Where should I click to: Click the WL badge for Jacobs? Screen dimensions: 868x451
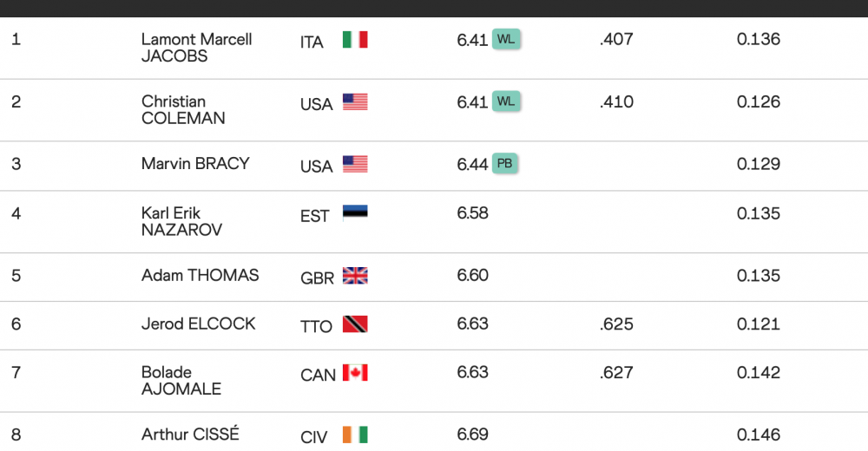coord(506,39)
